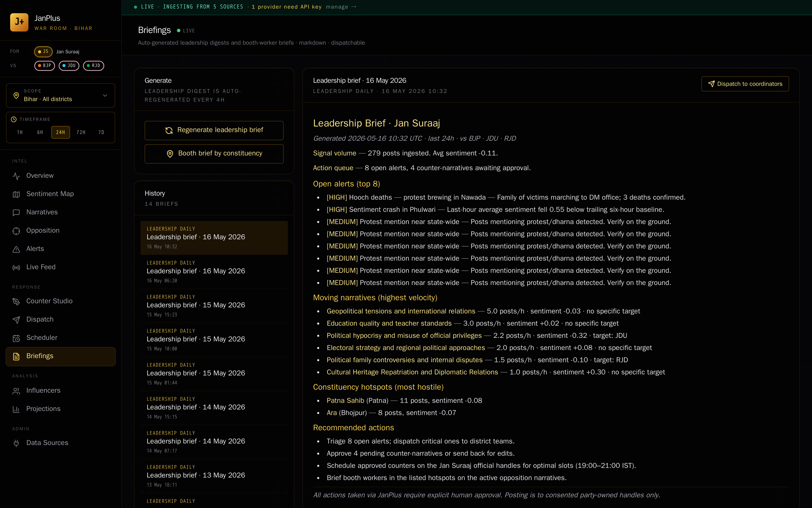Open the Patna Sahib hotspot link
Screen dimensions: 812x508
(x=345, y=401)
